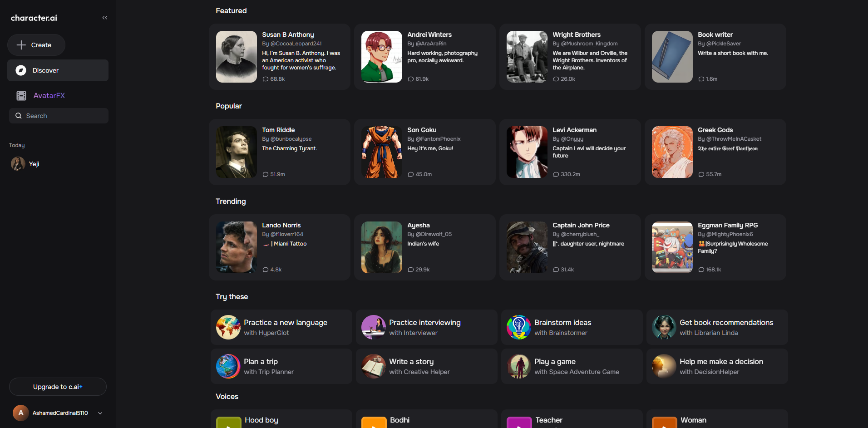Viewport: 868px width, 428px height.
Task: Click the Captain John Price name
Action: point(581,225)
